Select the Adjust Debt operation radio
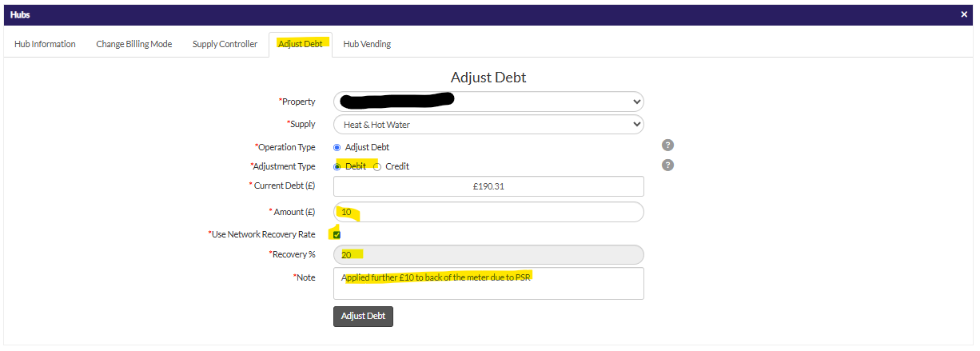The image size is (980, 351). [337, 147]
